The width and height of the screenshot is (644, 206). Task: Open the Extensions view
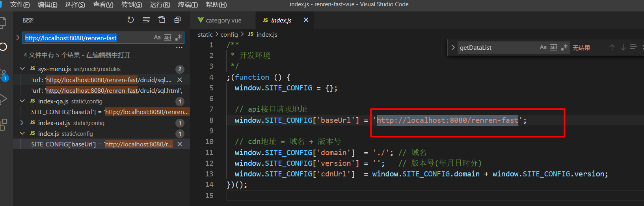(3, 124)
